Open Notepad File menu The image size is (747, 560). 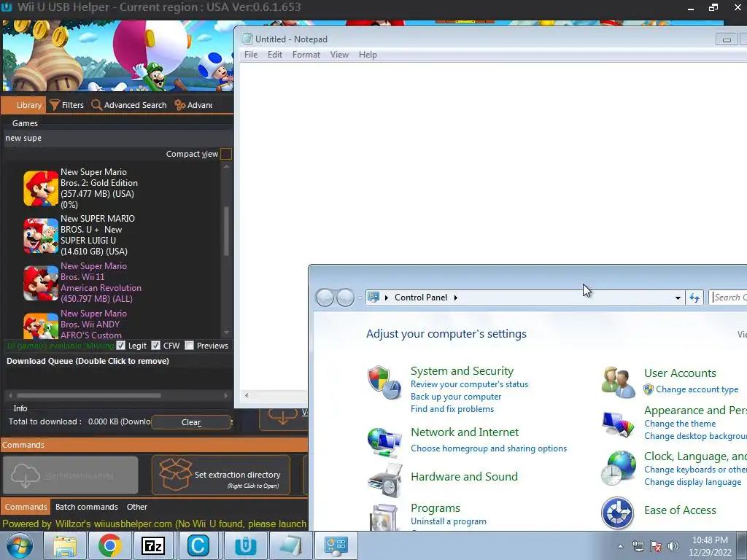[x=251, y=55]
